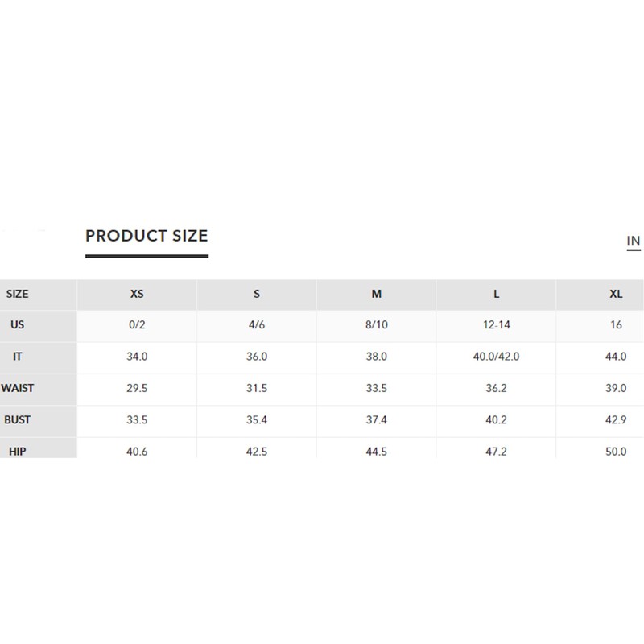Viewport: 644px width, 644px height.
Task: Click the bust value 42.9
Action: 616,419
